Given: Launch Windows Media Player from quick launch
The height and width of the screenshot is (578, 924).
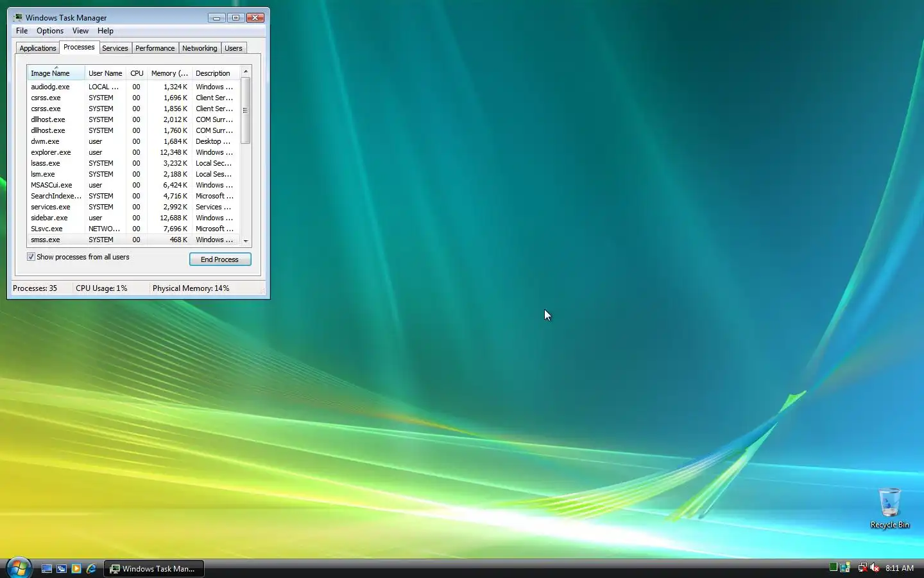Looking at the screenshot, I should (76, 568).
